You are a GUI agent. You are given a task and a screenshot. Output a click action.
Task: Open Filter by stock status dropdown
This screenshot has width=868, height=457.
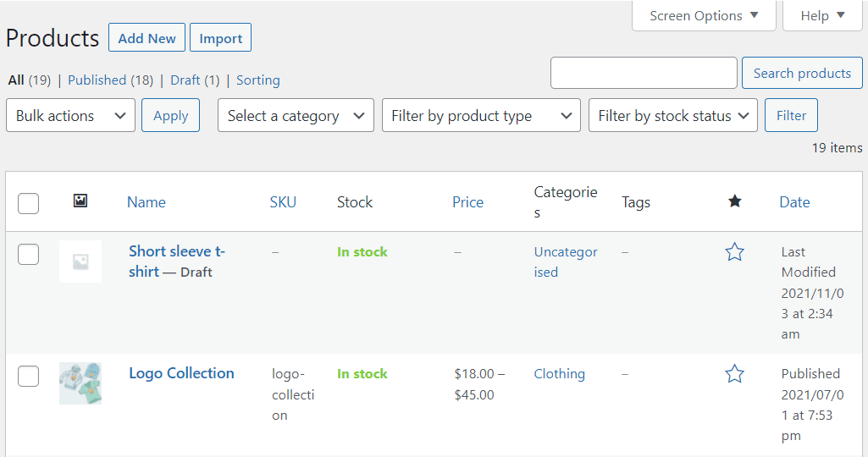[x=672, y=116]
